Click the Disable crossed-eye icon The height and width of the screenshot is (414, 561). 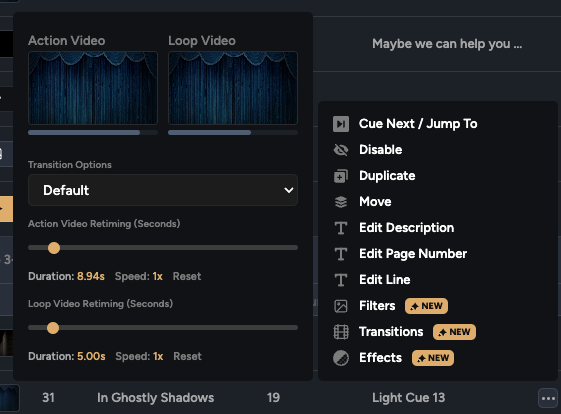point(341,150)
